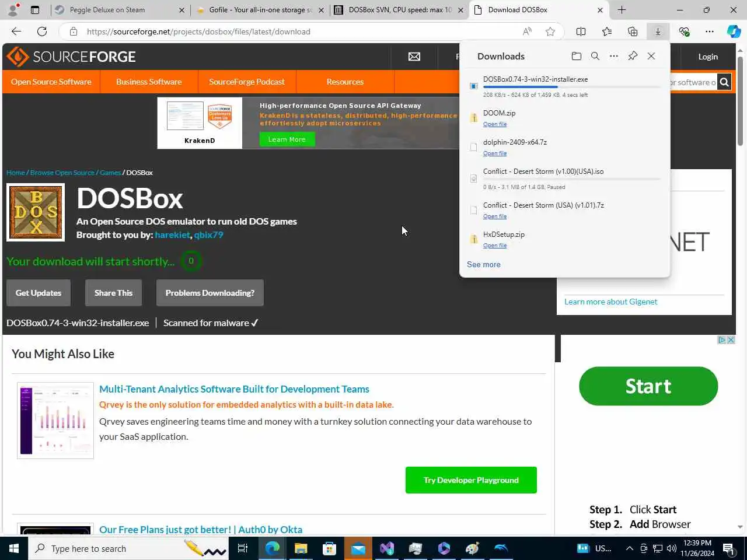Viewport: 747px width, 560px height.
Task: Click the Share This button
Action: point(113,293)
